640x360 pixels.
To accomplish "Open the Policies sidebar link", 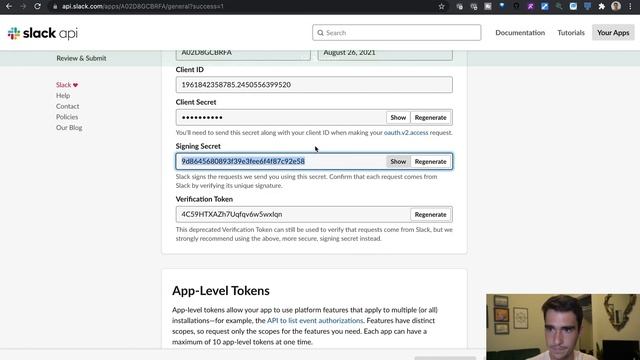I will click(67, 117).
